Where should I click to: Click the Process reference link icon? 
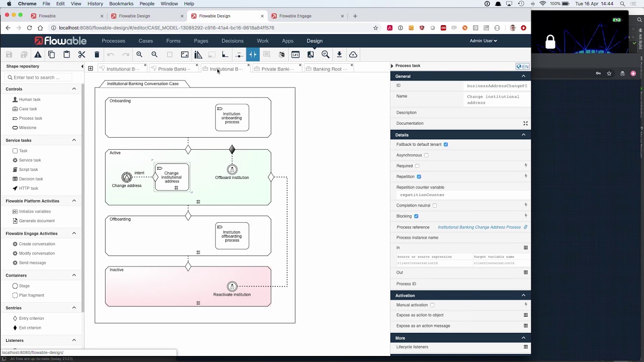525,227
